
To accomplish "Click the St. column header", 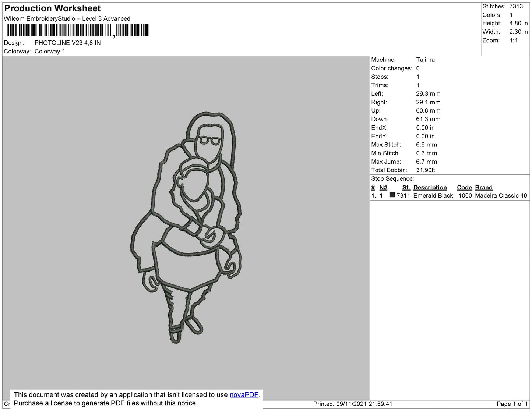I will (406, 187).
